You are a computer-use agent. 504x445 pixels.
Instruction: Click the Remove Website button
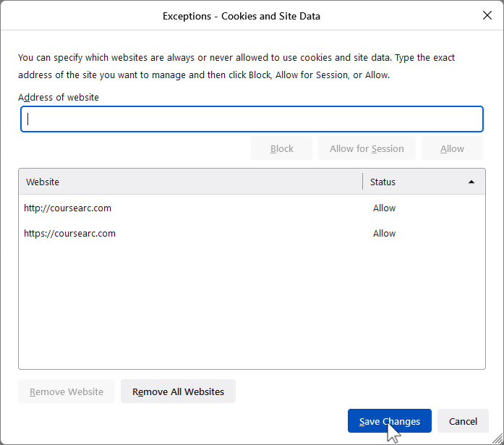pos(67,391)
